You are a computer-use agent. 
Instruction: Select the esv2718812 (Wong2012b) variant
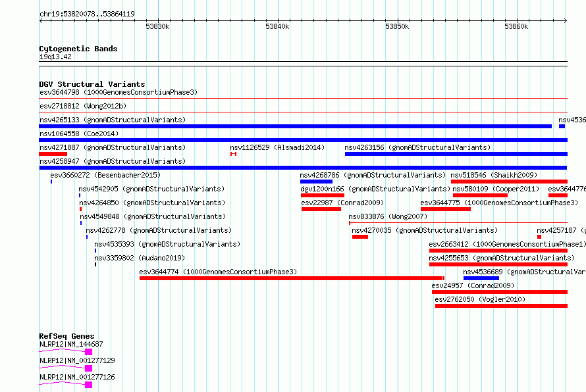(83, 106)
